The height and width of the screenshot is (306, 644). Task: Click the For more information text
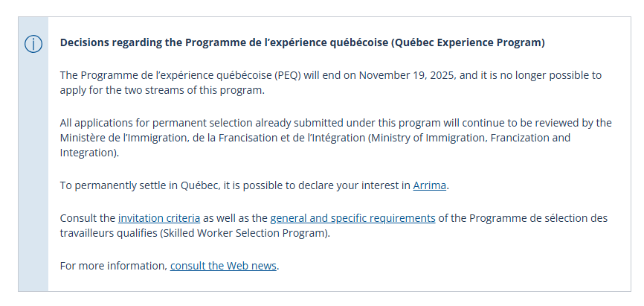pyautogui.click(x=113, y=266)
